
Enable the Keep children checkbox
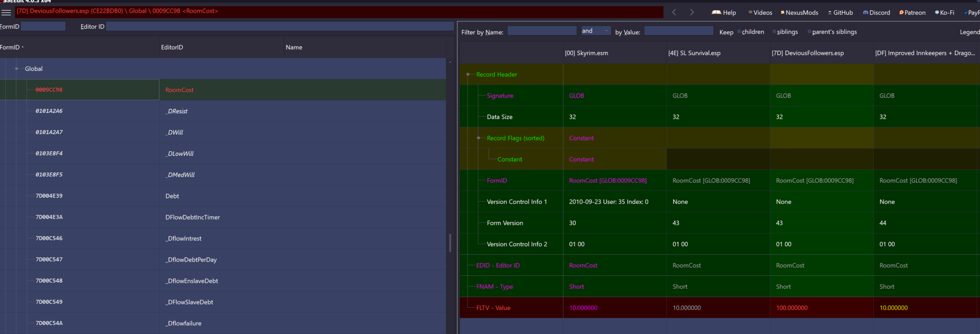coord(739,32)
